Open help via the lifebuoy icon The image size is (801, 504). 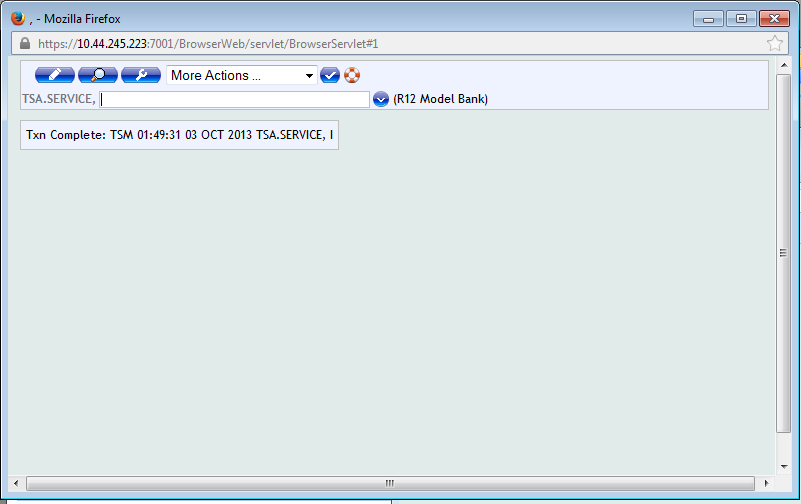(352, 75)
